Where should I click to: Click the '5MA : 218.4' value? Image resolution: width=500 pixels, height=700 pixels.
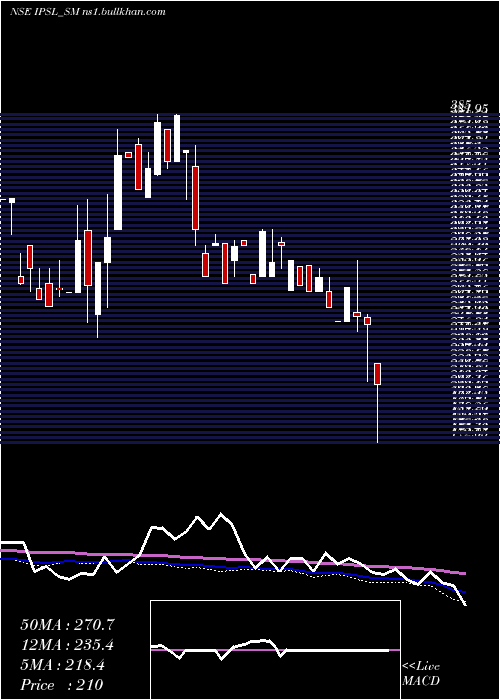[62, 665]
